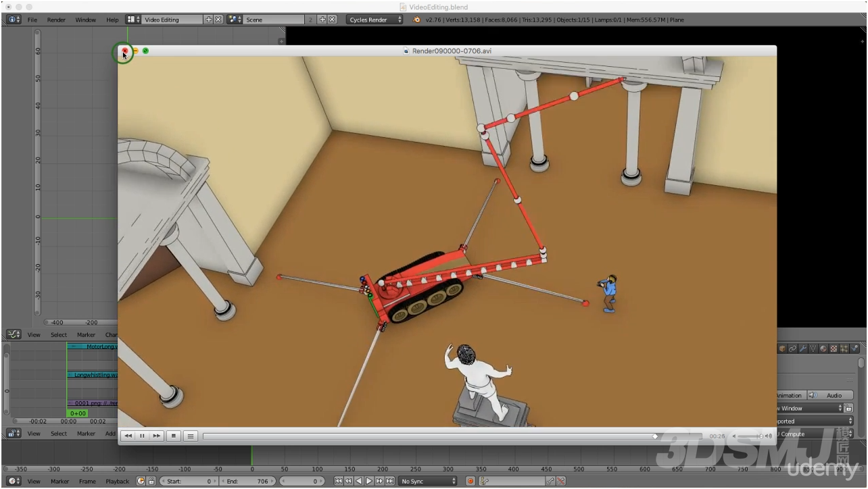Click the timeline editor type icon

14,481
